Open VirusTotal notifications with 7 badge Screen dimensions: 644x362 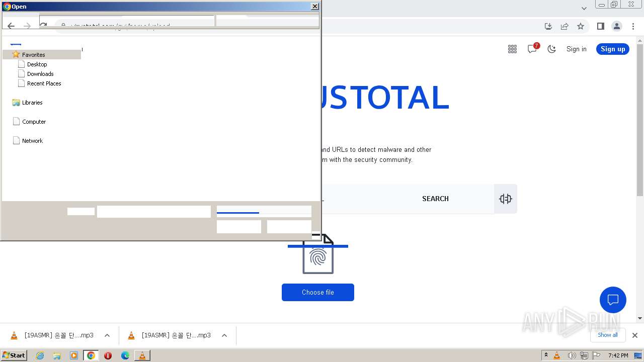[532, 49]
